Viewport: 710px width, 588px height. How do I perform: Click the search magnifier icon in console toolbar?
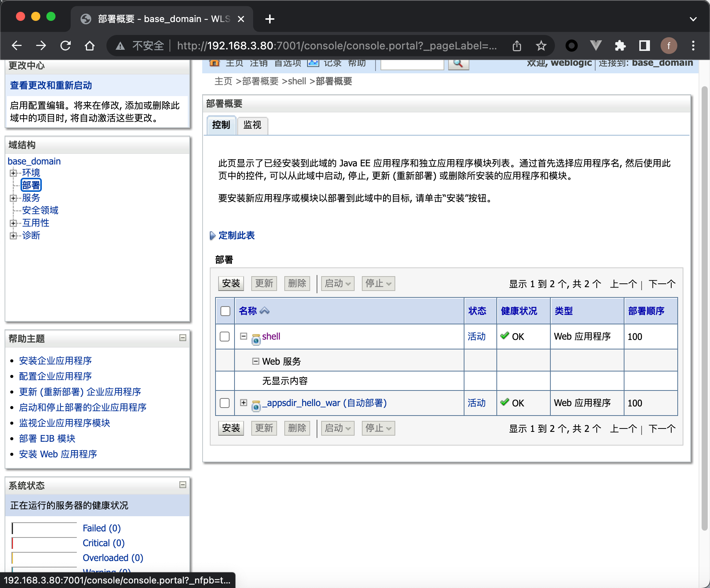tap(458, 64)
